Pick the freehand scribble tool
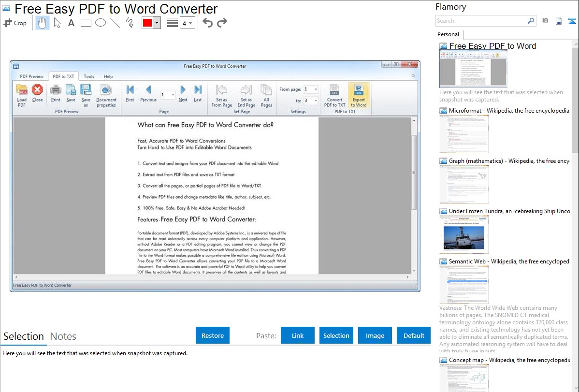The width and height of the screenshot is (579, 392). (x=130, y=23)
